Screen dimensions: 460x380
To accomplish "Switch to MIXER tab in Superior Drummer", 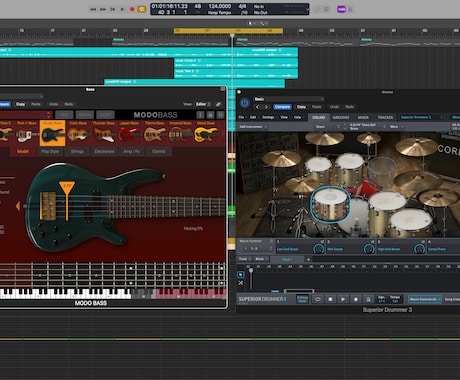I will pyautogui.click(x=363, y=117).
